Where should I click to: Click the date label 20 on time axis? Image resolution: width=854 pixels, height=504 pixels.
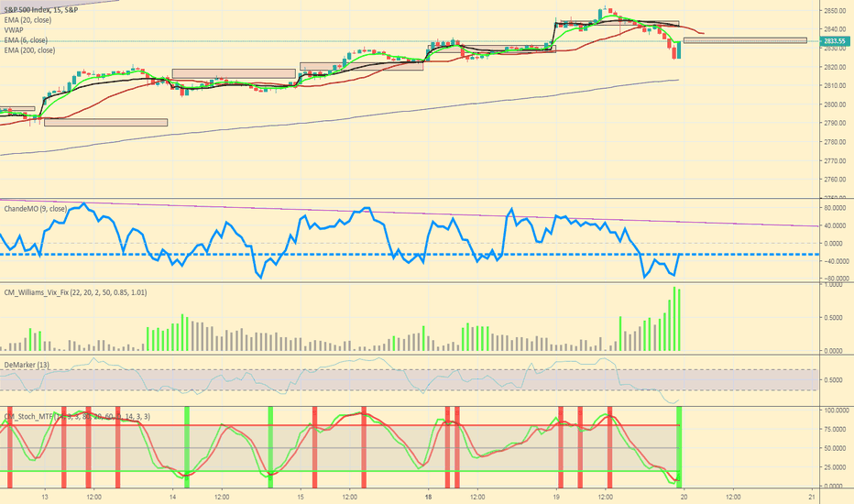(684, 497)
